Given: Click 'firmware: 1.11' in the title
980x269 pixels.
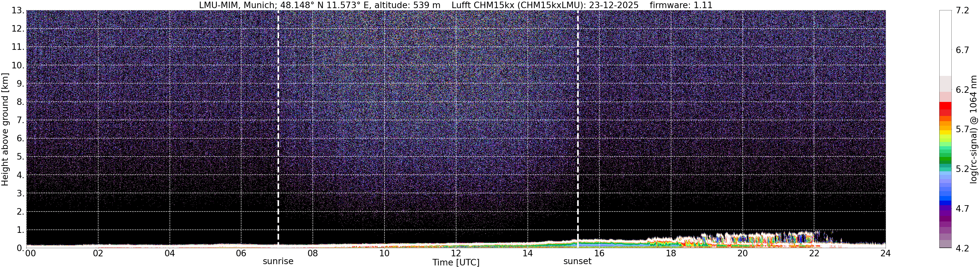Looking at the screenshot, I should [x=681, y=5].
